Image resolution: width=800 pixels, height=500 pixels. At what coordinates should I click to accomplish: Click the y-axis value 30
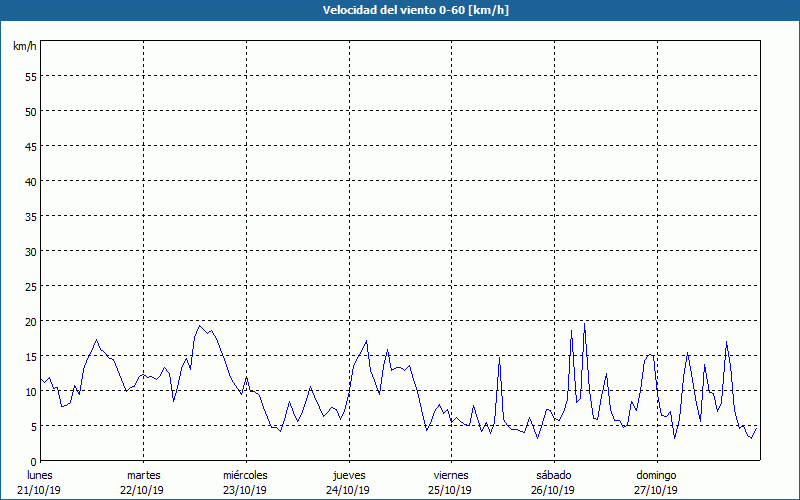click(x=31, y=252)
